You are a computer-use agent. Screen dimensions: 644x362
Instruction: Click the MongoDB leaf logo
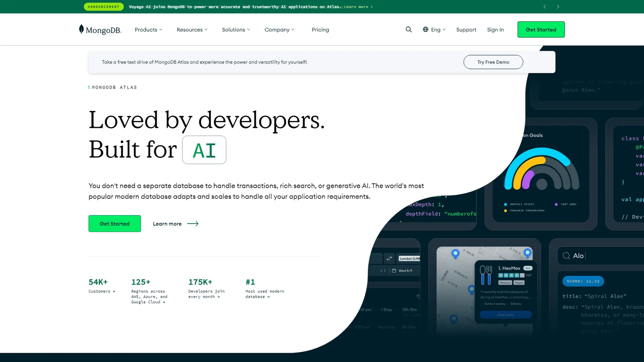point(100,30)
